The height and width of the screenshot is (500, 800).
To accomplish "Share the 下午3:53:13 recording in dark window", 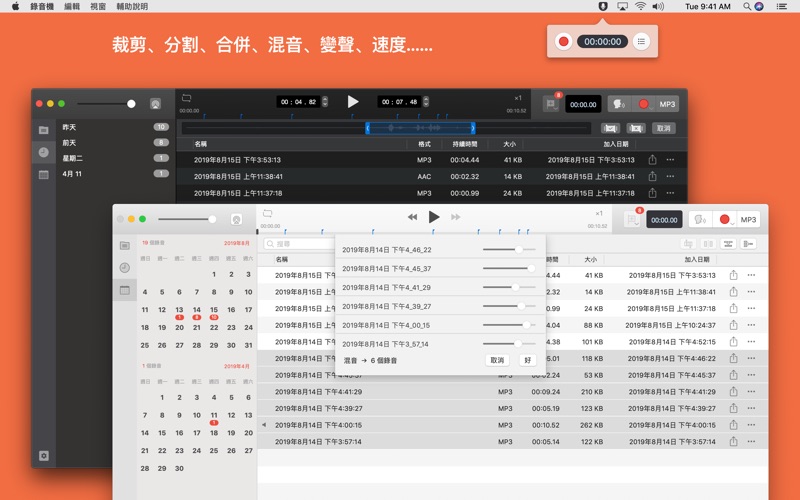I will coord(652,160).
